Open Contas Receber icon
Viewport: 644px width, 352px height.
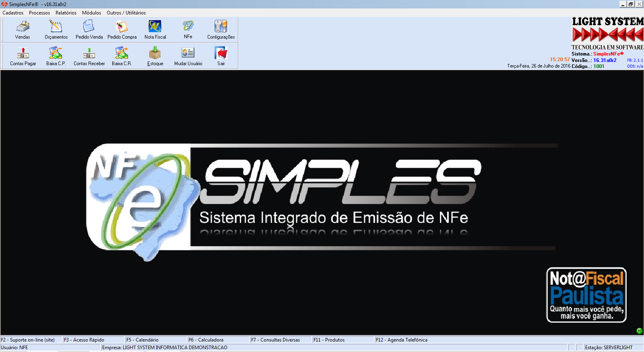tap(89, 53)
